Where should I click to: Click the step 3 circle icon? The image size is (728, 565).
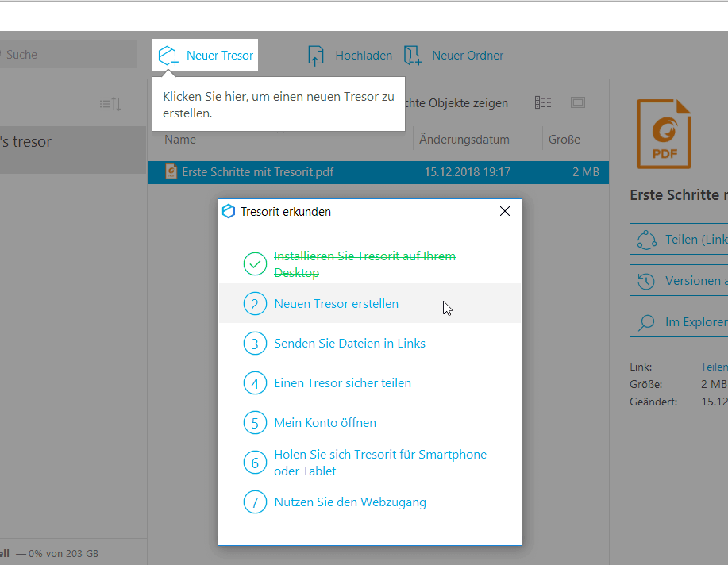(255, 344)
